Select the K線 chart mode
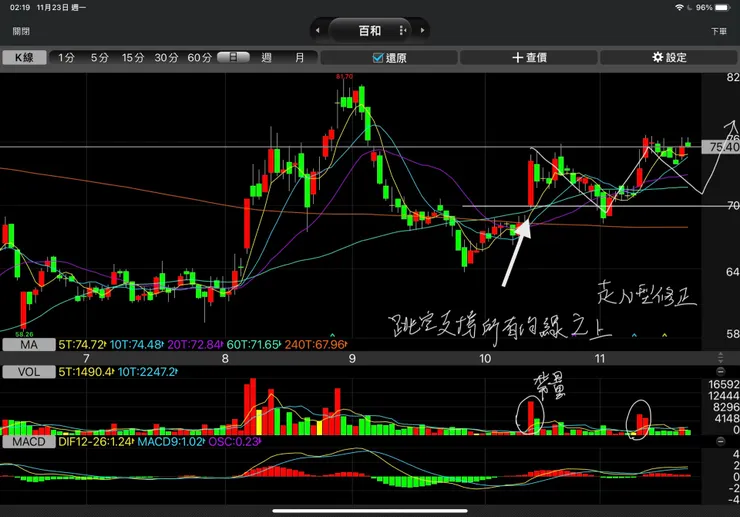The image size is (740, 517). pyautogui.click(x=24, y=58)
